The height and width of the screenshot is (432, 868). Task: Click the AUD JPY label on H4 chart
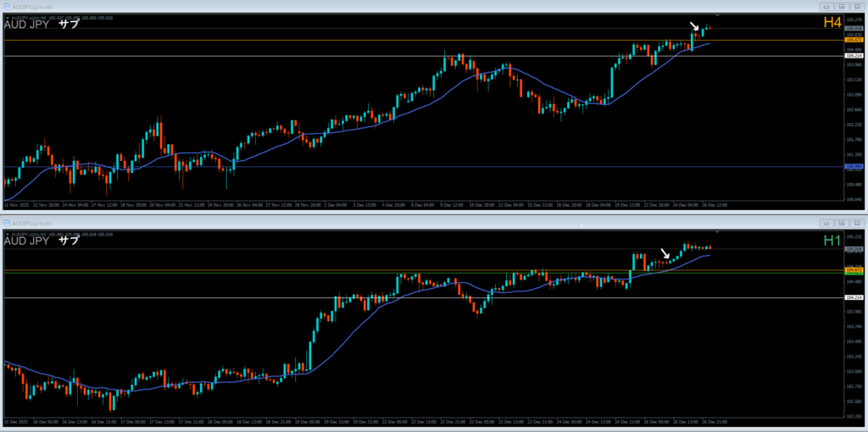[x=26, y=25]
